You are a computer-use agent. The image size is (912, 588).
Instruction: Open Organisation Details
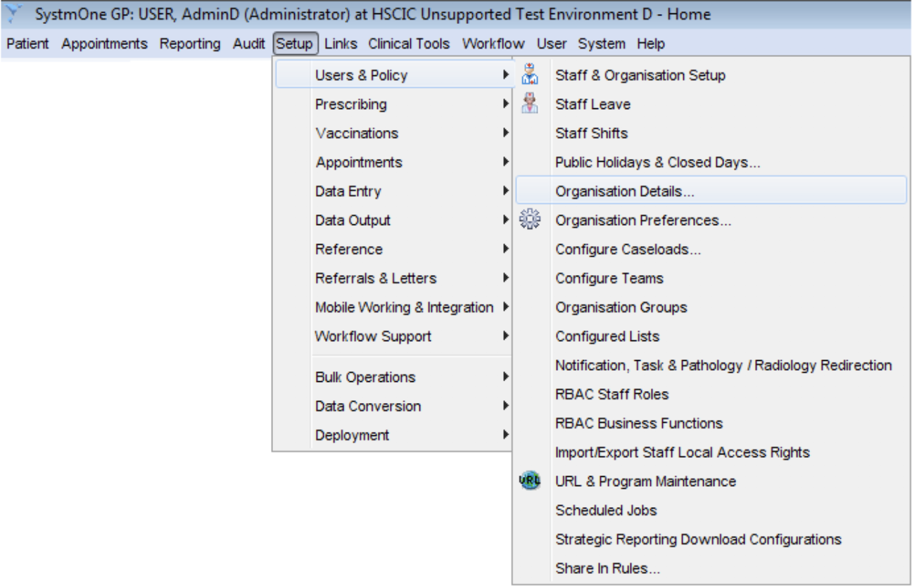point(711,191)
